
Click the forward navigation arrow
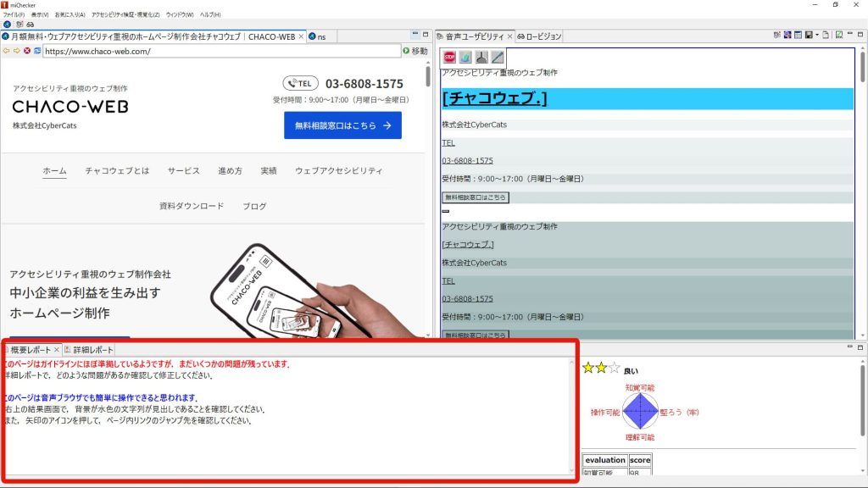click(16, 51)
